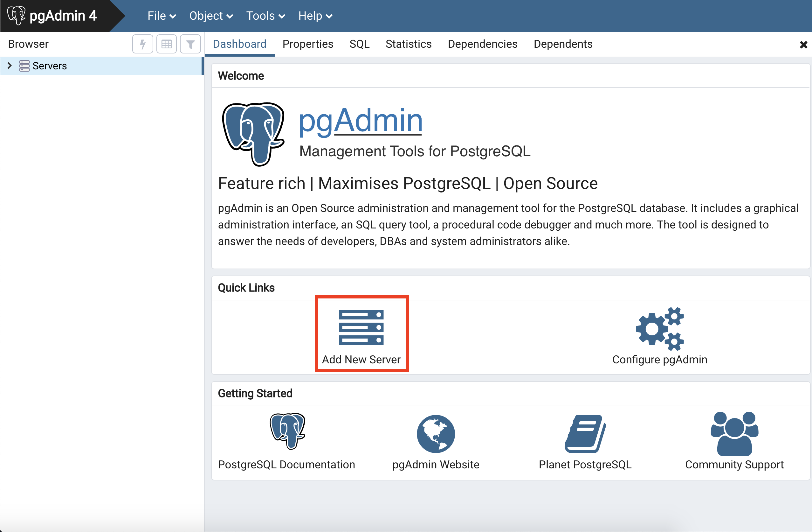Open the Tools menu dropdown
Screen dimensions: 812x532
(265, 16)
